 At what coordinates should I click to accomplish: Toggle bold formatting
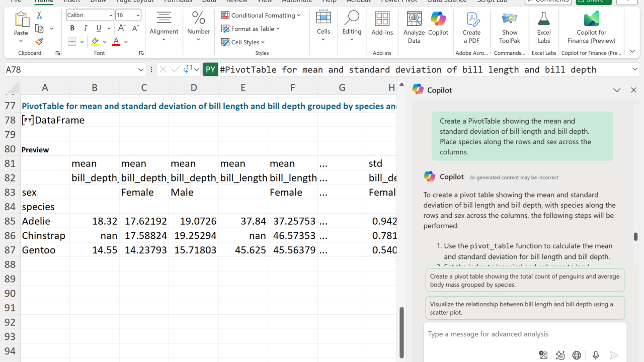click(x=72, y=28)
